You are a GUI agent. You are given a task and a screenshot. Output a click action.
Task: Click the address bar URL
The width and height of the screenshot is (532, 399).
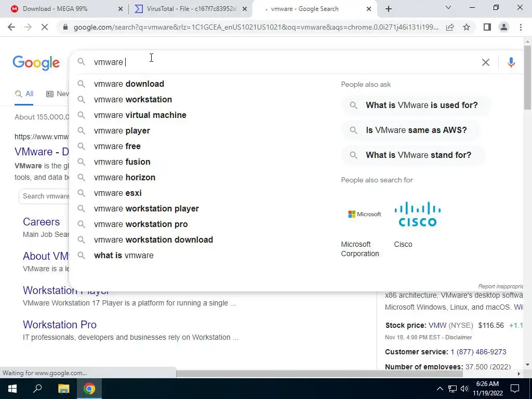point(256,27)
